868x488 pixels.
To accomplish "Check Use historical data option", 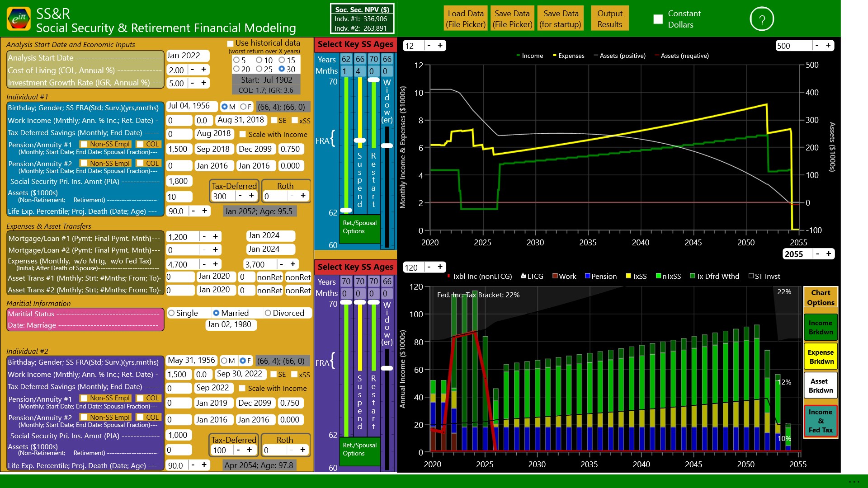I will tap(231, 43).
